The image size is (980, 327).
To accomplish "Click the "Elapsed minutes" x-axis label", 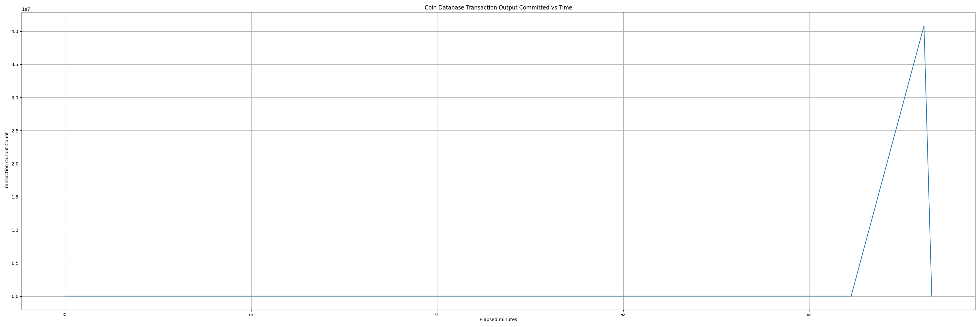I will (x=498, y=320).
